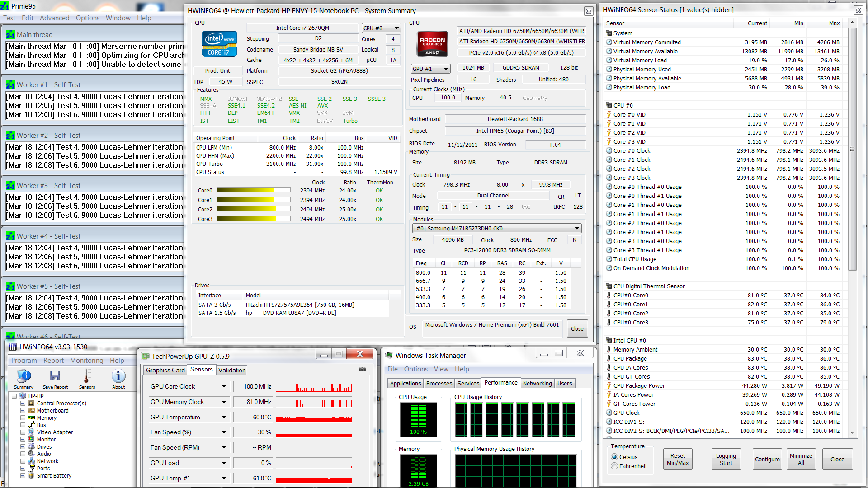Screen dimensions: 868x488
Task: Click the GPU-Z screenshot camera icon
Action: 362,370
